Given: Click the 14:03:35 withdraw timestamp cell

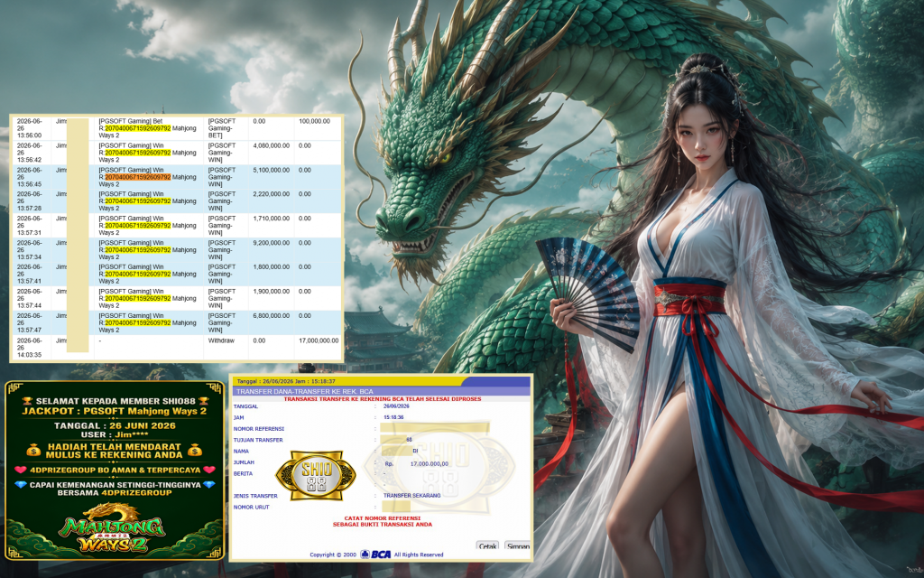Looking at the screenshot, I should click(x=32, y=348).
